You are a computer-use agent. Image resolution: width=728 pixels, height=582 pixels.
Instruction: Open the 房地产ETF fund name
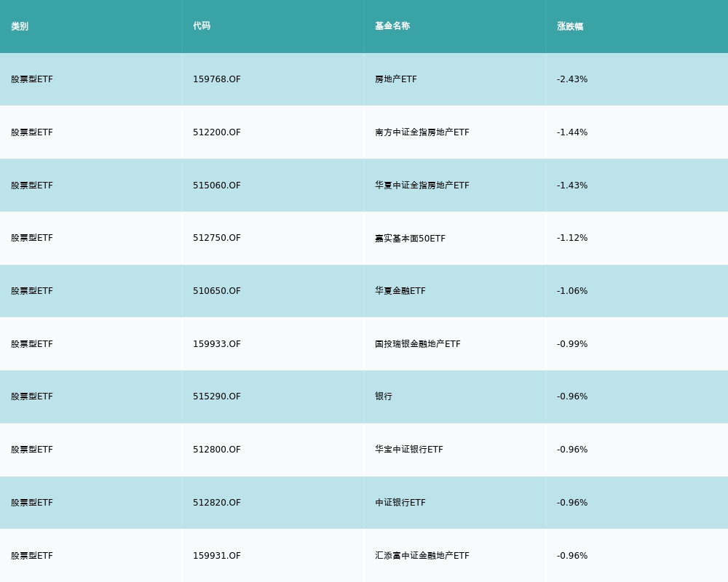click(x=396, y=79)
